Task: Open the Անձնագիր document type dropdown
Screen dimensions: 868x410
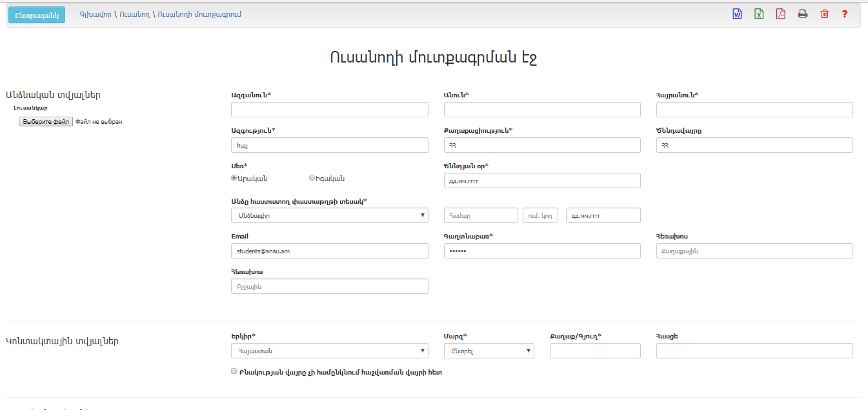Action: pyautogui.click(x=329, y=215)
